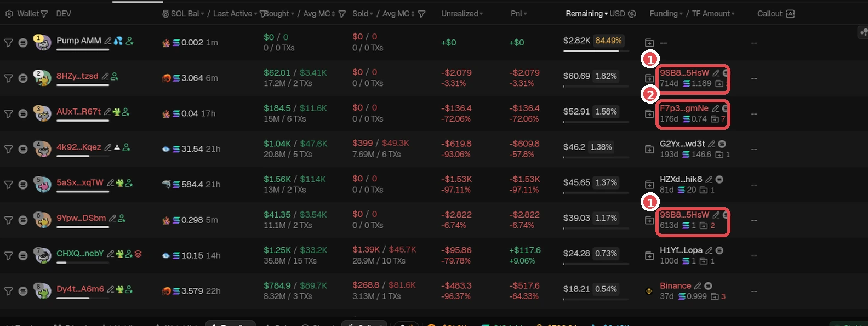This screenshot has width=868, height=326.
Task: Edit name pencil next to CHXQ...nebY
Action: tap(110, 254)
